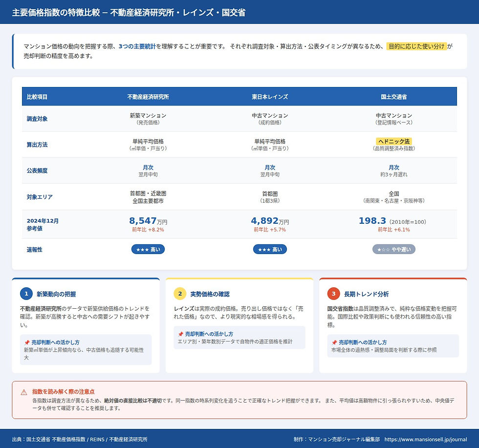Click the 長期トレンド分析 card heading
Screen dimensions: 479x448
tap(366, 294)
